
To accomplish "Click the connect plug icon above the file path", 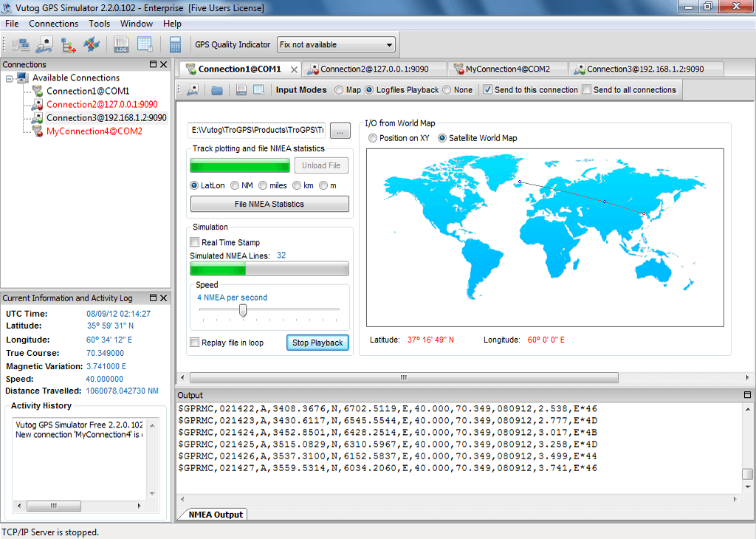I will click(193, 90).
